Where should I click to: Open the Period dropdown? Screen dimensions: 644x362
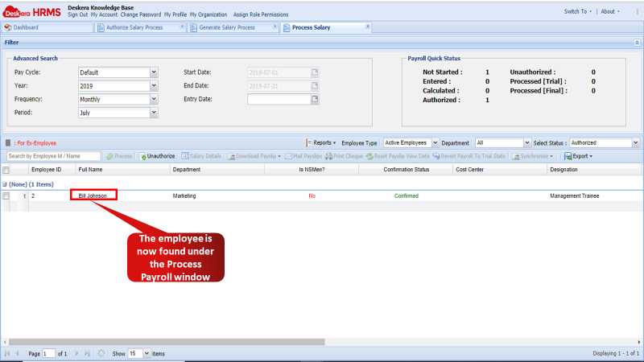(154, 113)
